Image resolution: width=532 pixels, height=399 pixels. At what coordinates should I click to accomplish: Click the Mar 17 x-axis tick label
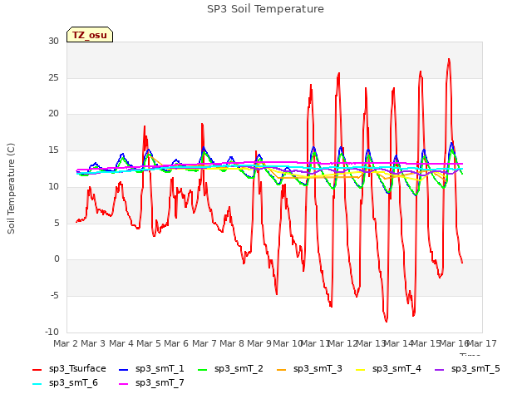pos(482,343)
